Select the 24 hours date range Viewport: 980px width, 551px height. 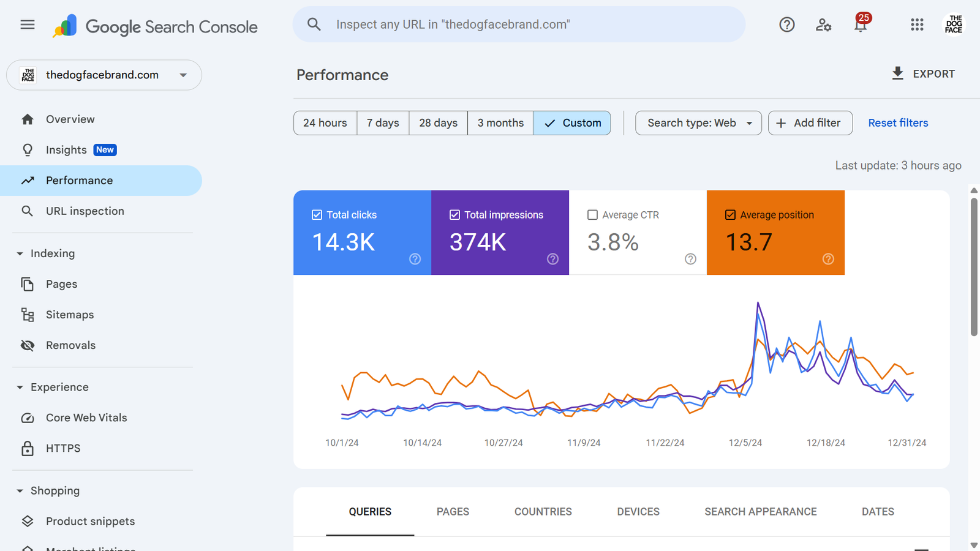pyautogui.click(x=325, y=123)
